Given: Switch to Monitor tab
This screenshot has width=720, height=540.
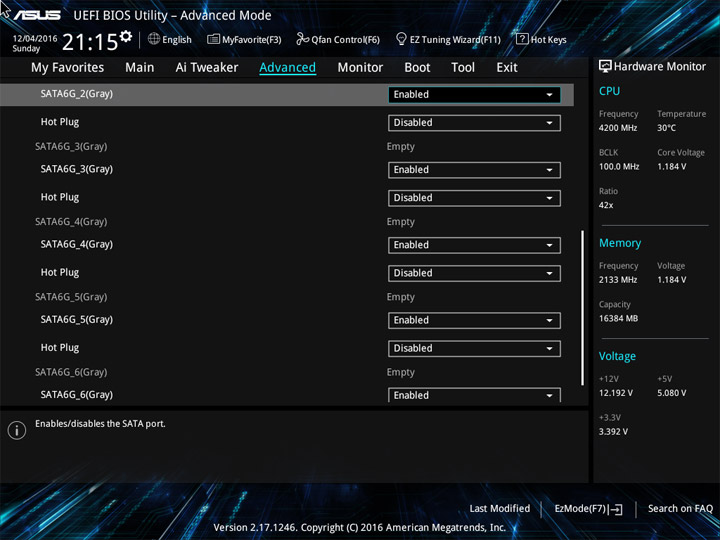Looking at the screenshot, I should [x=360, y=68].
